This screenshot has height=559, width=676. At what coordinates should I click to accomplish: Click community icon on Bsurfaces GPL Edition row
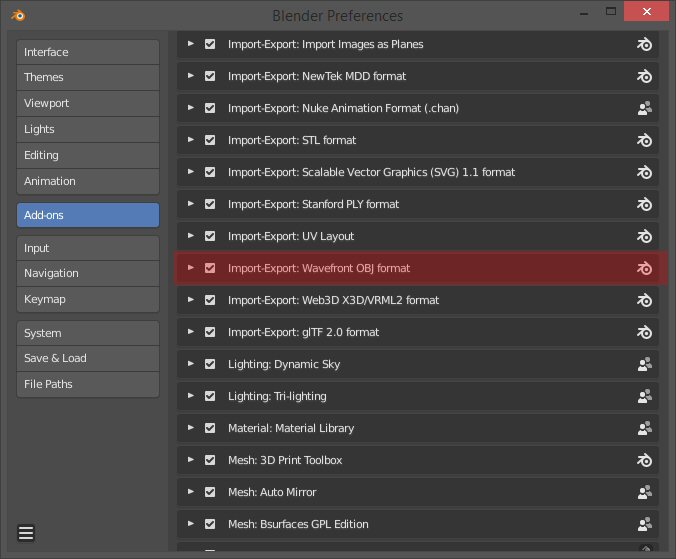[x=645, y=524]
